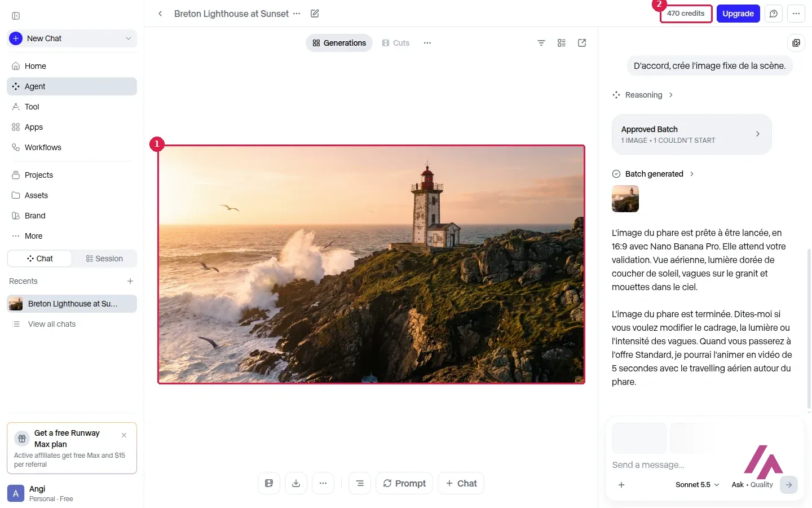The image size is (812, 508).
Task: Open Brand in the sidebar
Action: point(72,216)
